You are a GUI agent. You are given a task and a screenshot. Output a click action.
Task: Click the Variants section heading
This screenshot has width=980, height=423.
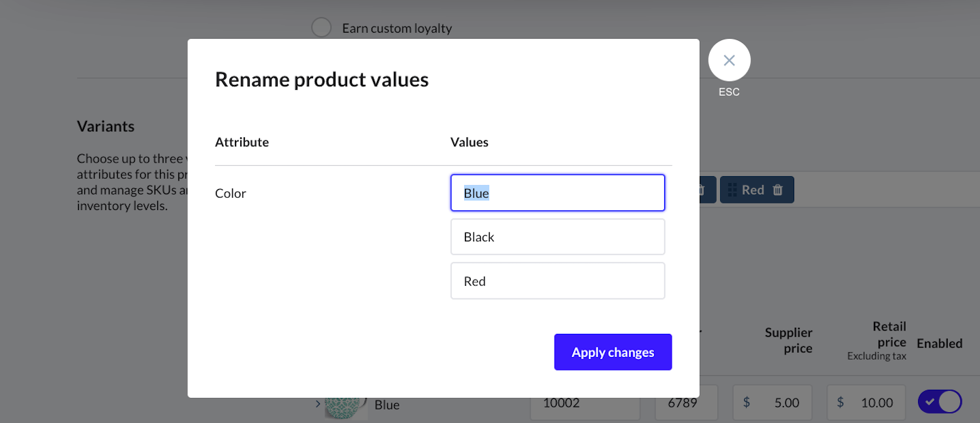[x=105, y=126]
